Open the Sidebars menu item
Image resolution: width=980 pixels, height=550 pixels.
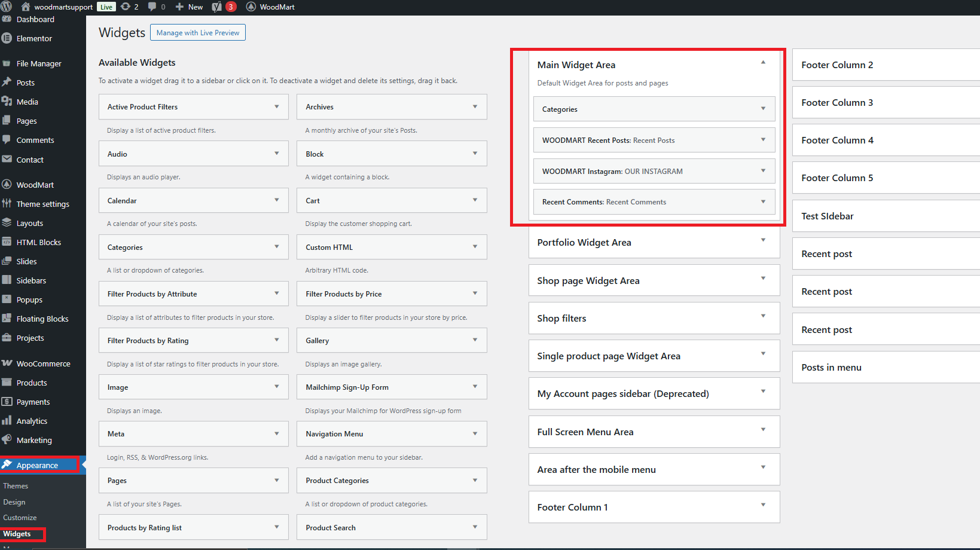[x=31, y=280]
